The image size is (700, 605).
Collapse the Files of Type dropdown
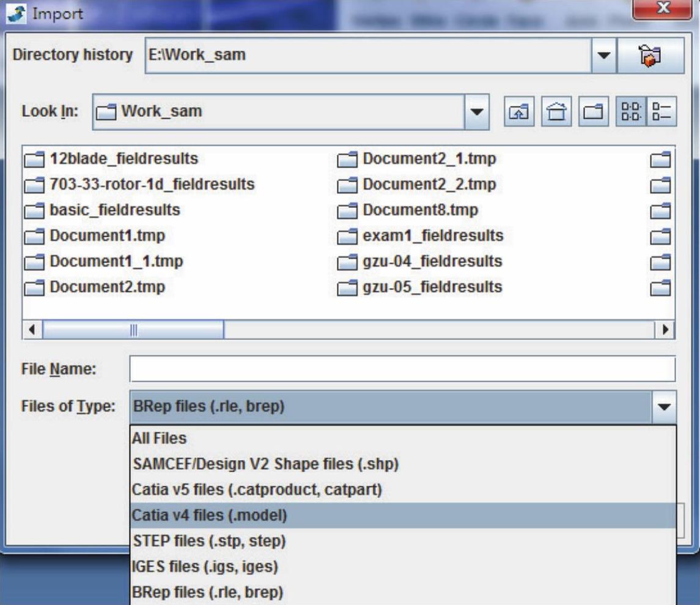pos(665,407)
